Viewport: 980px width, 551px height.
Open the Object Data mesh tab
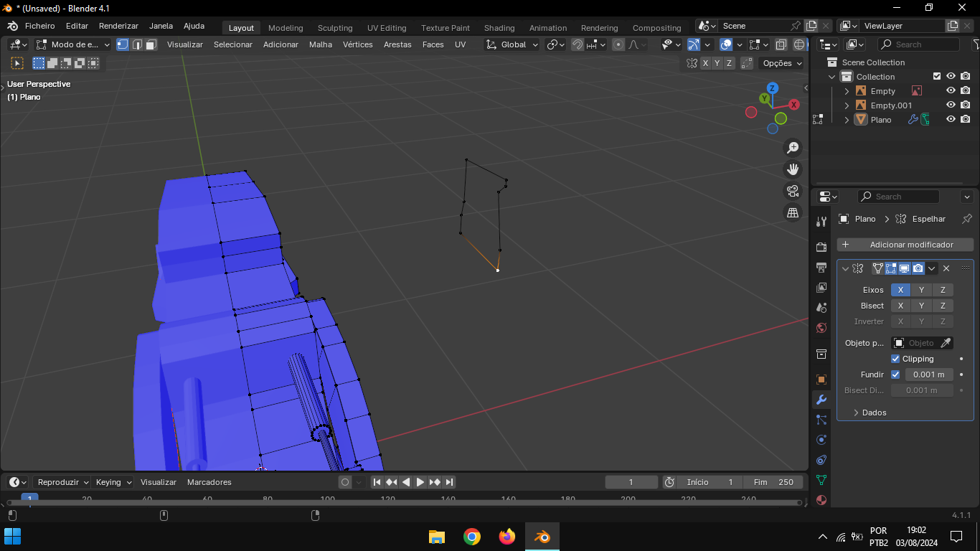coord(821,480)
